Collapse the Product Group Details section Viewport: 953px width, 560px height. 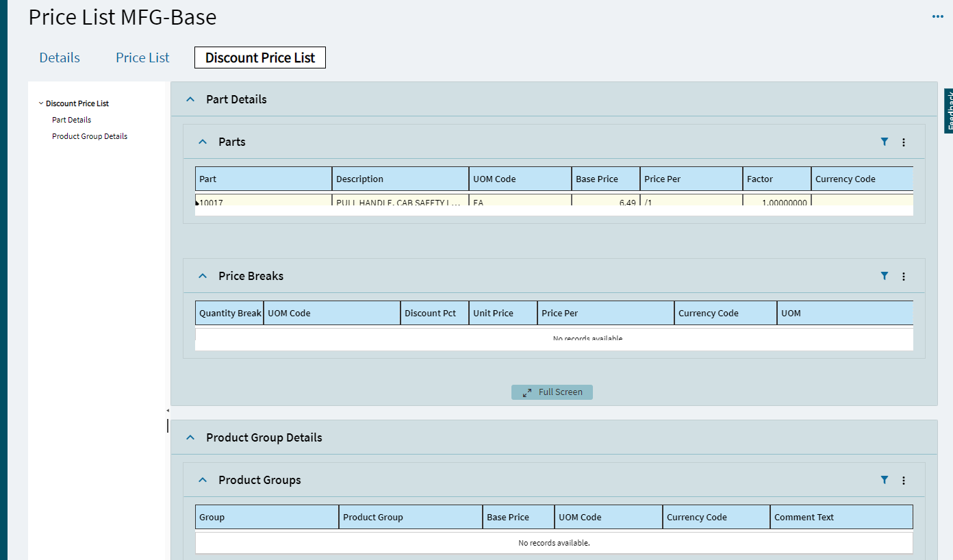point(190,437)
